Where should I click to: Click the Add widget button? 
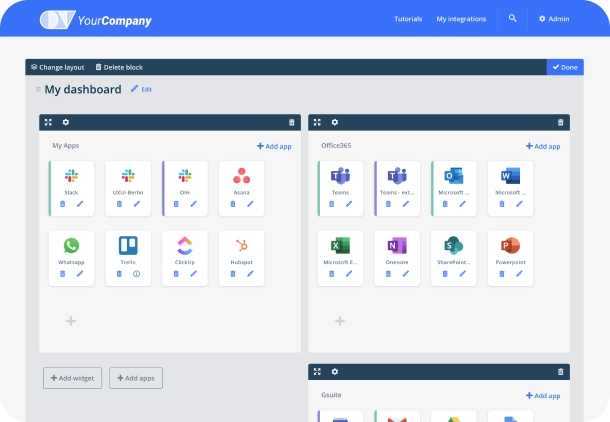[73, 378]
